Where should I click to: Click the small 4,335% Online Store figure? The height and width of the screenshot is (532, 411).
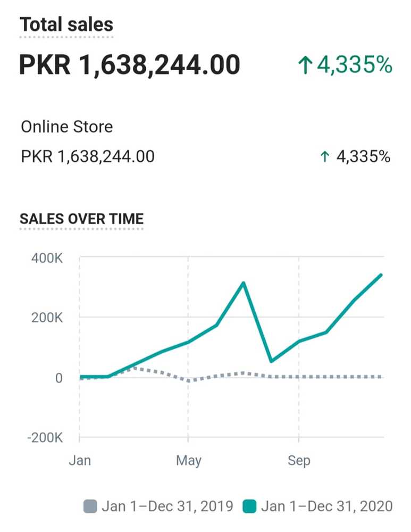pyautogui.click(x=364, y=157)
